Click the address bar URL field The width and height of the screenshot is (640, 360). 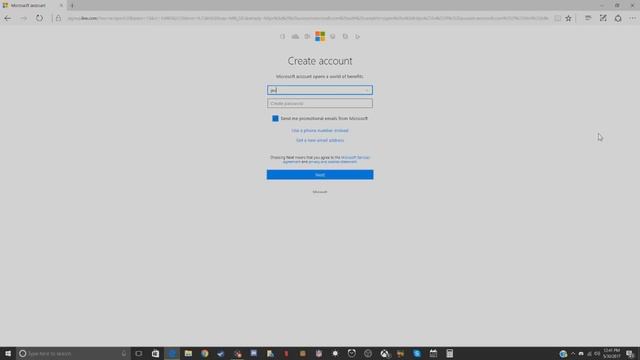308,18
